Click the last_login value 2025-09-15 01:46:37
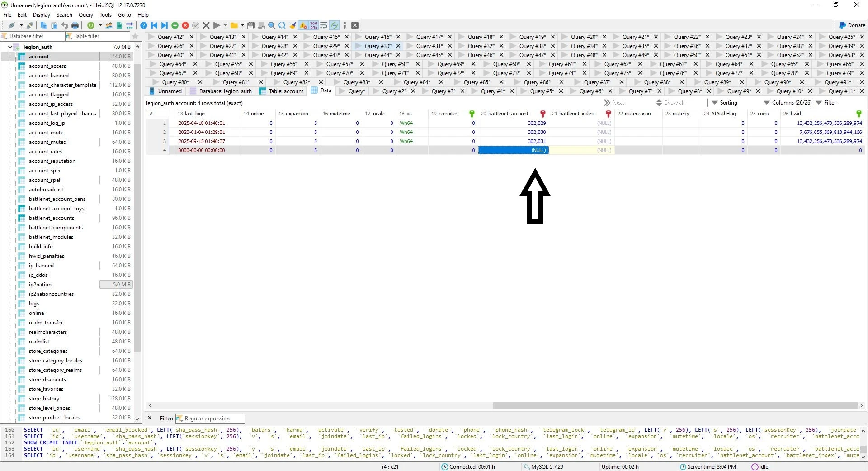 click(x=202, y=141)
